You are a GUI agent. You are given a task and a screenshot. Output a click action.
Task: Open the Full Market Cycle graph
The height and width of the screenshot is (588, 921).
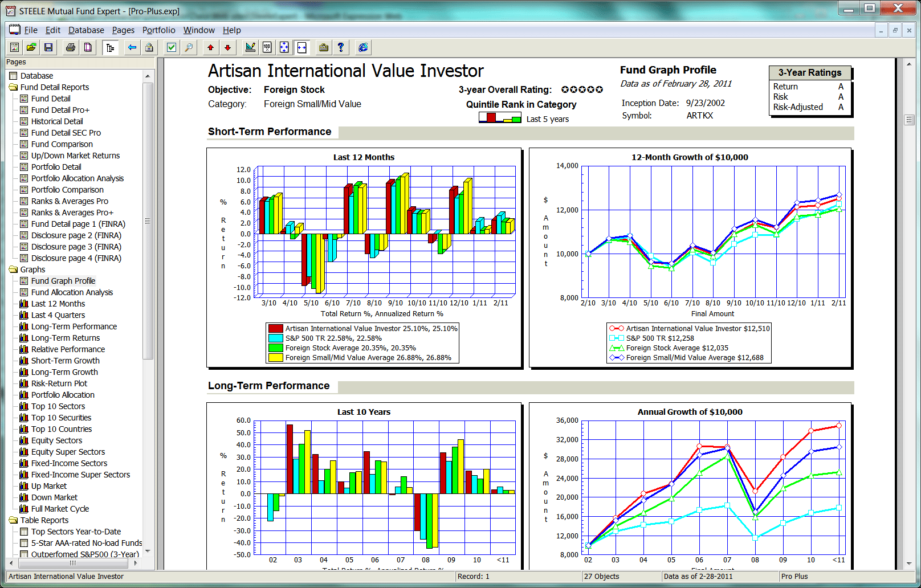[60, 509]
